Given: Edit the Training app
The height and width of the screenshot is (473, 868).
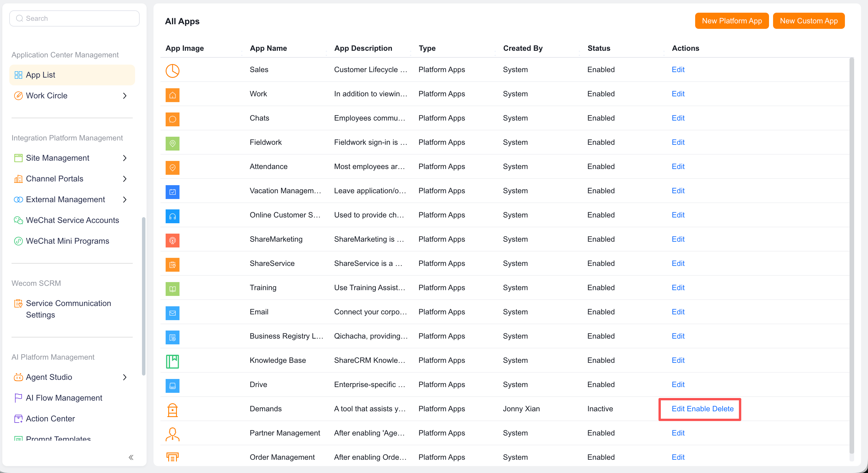Looking at the screenshot, I should pyautogui.click(x=678, y=287).
